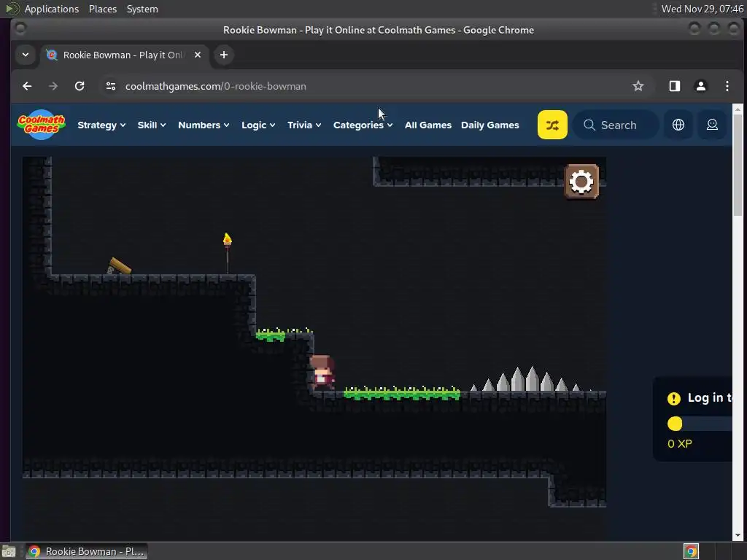Screen dimensions: 747x560
Task: Click the browser forward arrow
Action: [53, 86]
